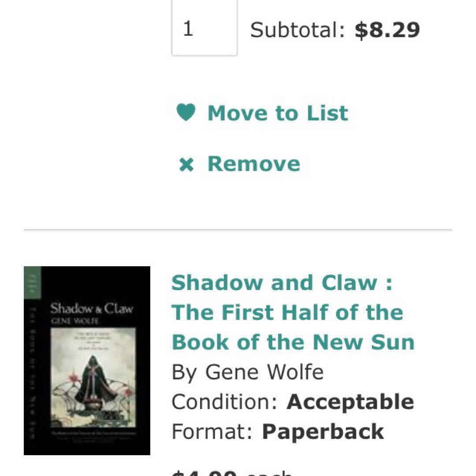The height and width of the screenshot is (476, 476).
Task: Click the horizontal divider between cart items
Action: [238, 230]
